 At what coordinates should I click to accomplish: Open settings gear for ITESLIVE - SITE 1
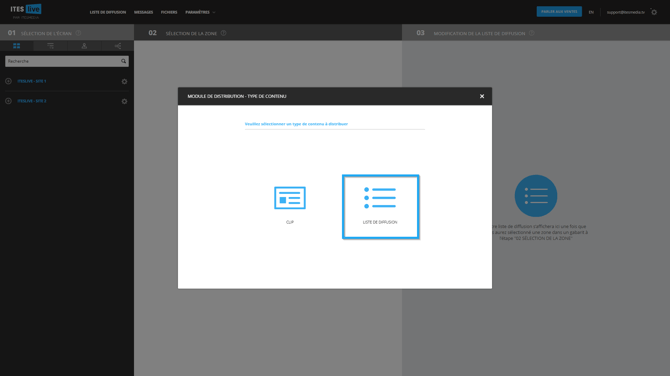tap(124, 81)
